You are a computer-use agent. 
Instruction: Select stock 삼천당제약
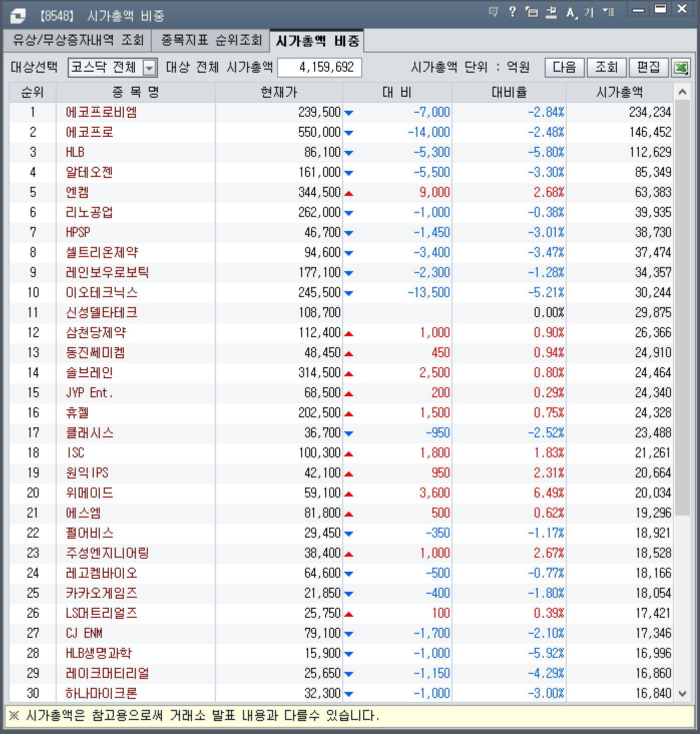96,333
